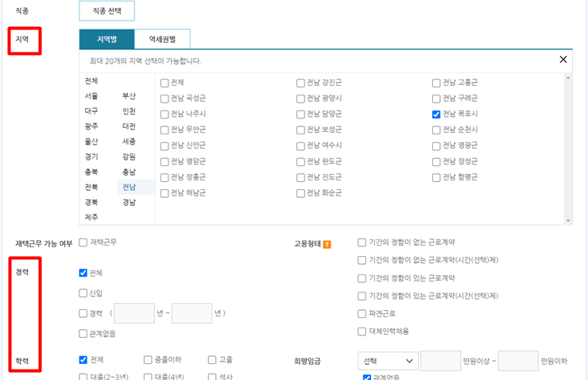Image resolution: width=588 pixels, height=380 pixels.
Task: Check 신입 experience option
Action: (83, 293)
